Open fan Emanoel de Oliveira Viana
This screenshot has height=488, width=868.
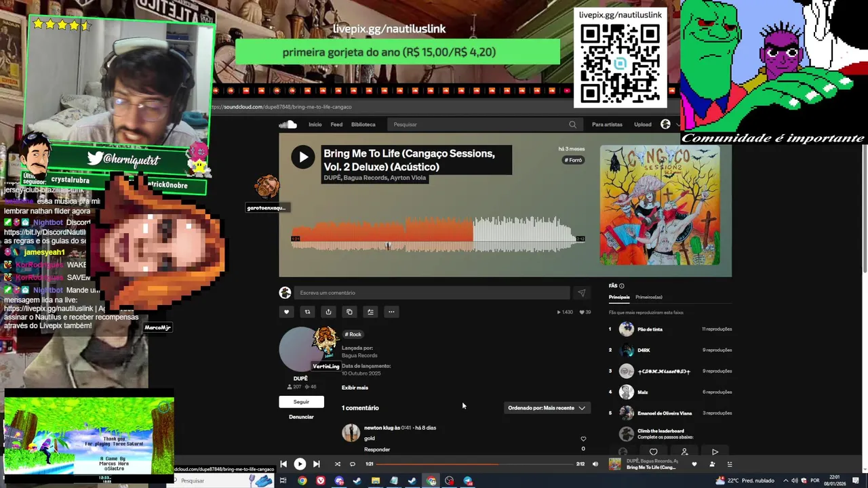665,413
